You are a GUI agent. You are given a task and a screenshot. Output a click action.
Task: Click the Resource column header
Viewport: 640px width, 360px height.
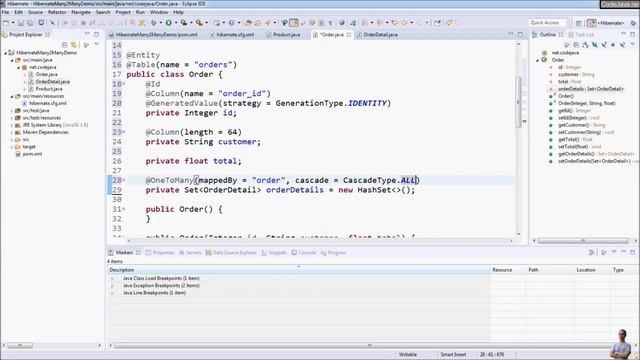click(502, 270)
